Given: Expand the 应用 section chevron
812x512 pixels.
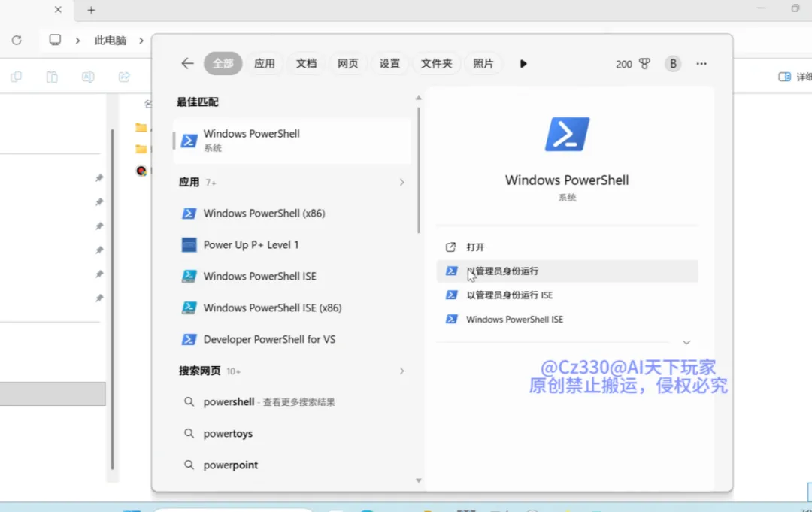Looking at the screenshot, I should (x=401, y=182).
